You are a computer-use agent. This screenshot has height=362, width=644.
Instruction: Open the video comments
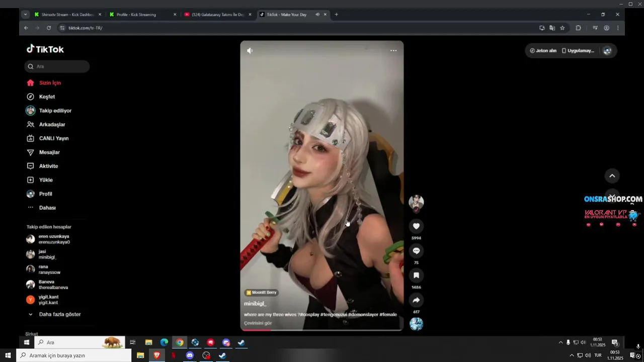(x=416, y=251)
